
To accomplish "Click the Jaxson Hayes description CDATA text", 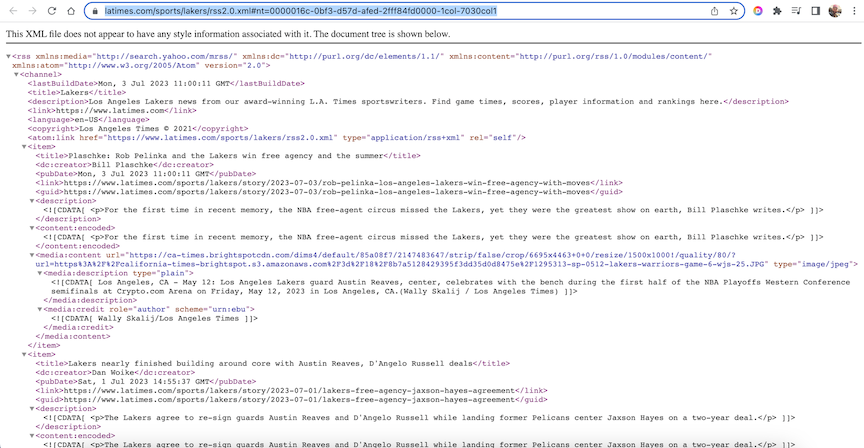I will click(x=419, y=418).
